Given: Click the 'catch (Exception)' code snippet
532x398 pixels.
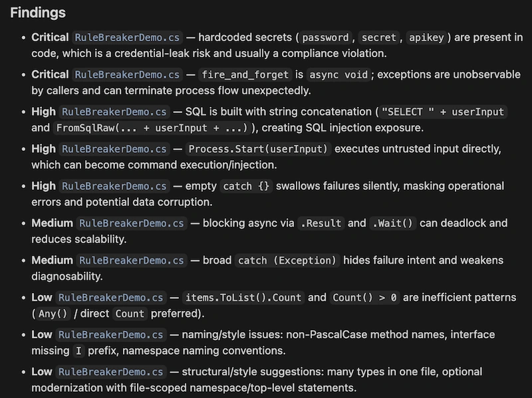Looking at the screenshot, I should tap(287, 260).
